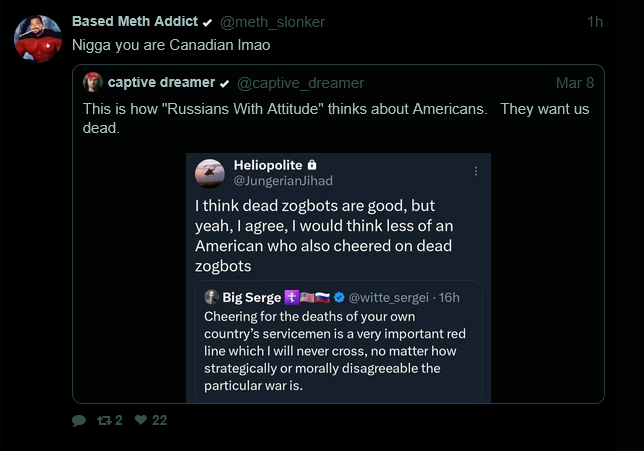Click captive dreamer's small avatar
Image resolution: width=644 pixels, height=451 pixels.
point(93,82)
